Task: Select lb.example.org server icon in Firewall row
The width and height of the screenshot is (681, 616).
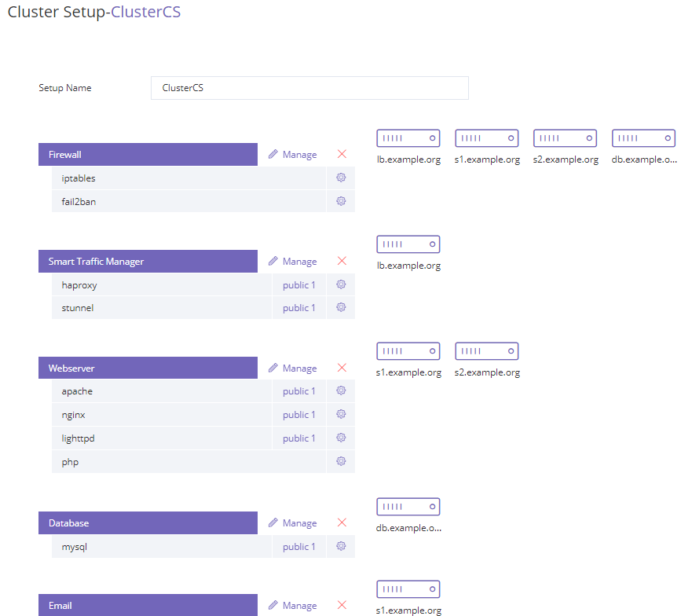Action: click(408, 138)
